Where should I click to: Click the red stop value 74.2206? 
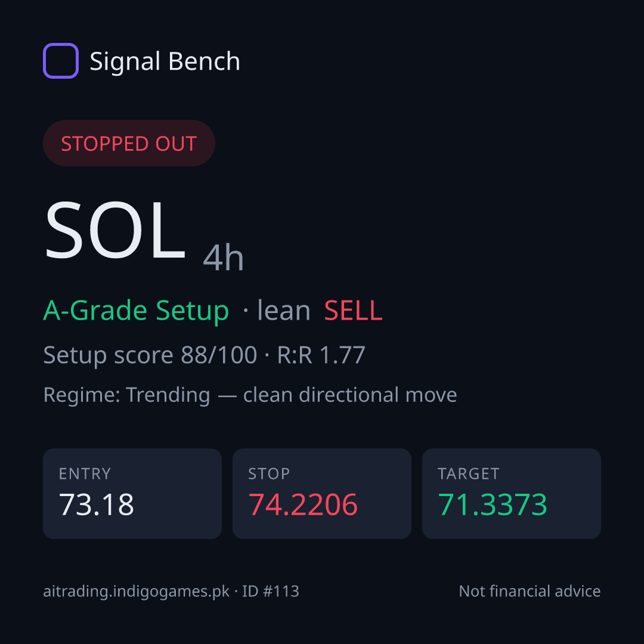(303, 504)
